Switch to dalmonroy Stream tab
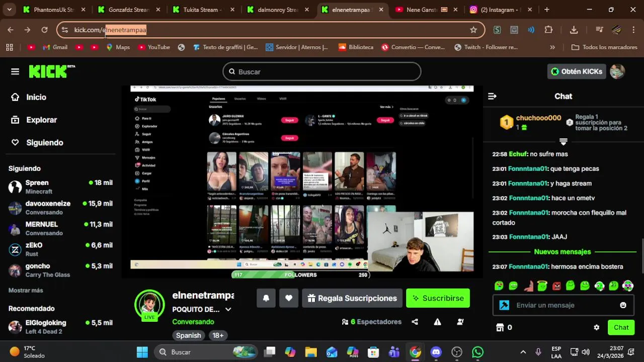Screen dimensions: 644x362 coord(278,10)
